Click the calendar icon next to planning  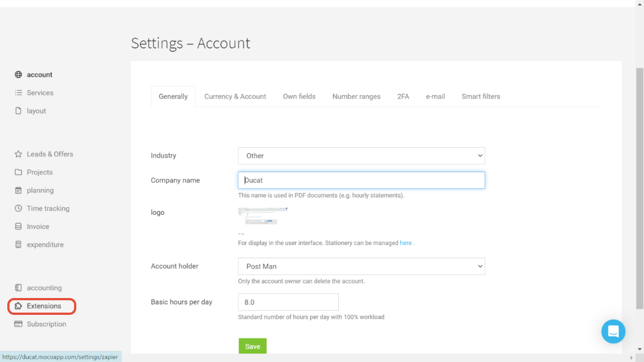(x=19, y=190)
